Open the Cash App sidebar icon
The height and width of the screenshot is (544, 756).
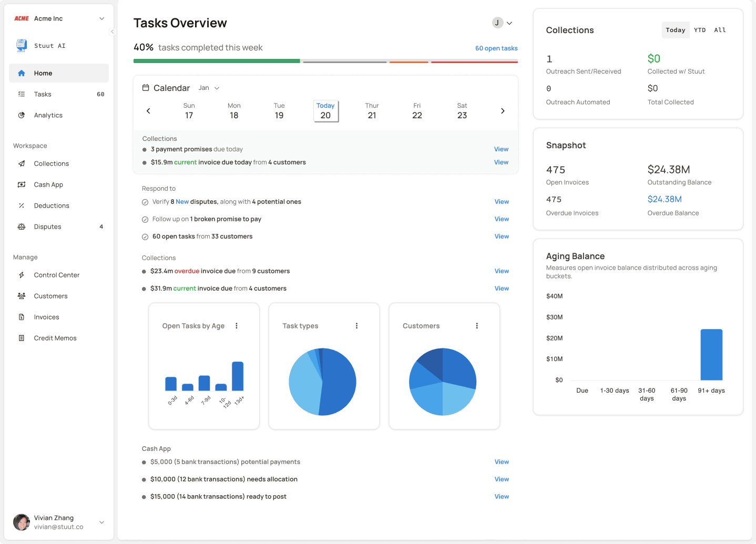pyautogui.click(x=22, y=184)
